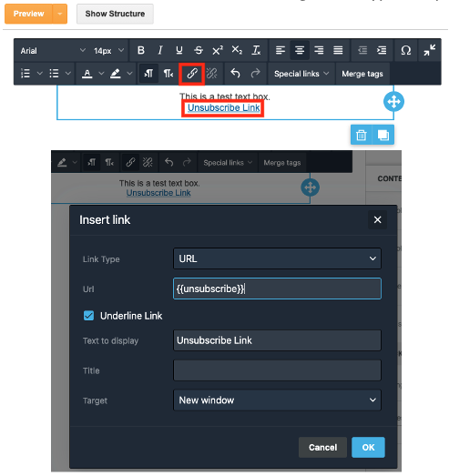Apply strikethrough formatting

pos(199,50)
